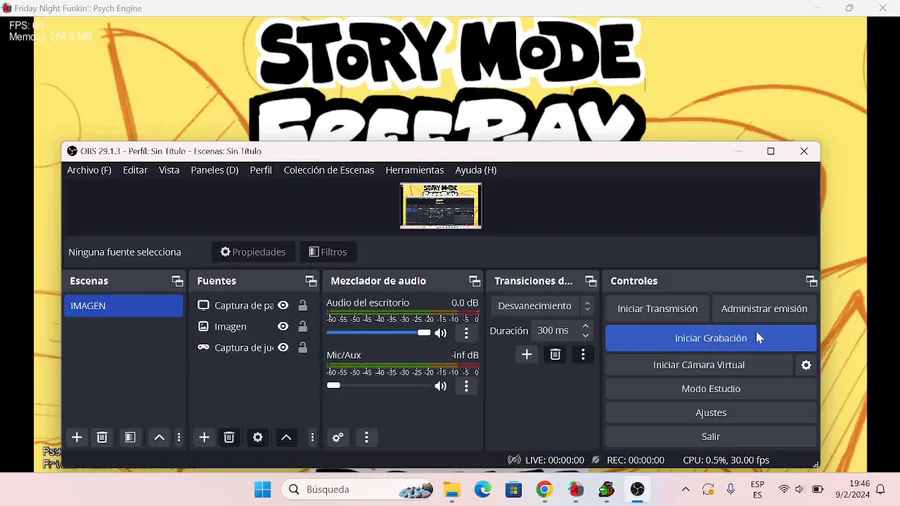Delete selected scene with trash icon
900x506 pixels.
(102, 437)
